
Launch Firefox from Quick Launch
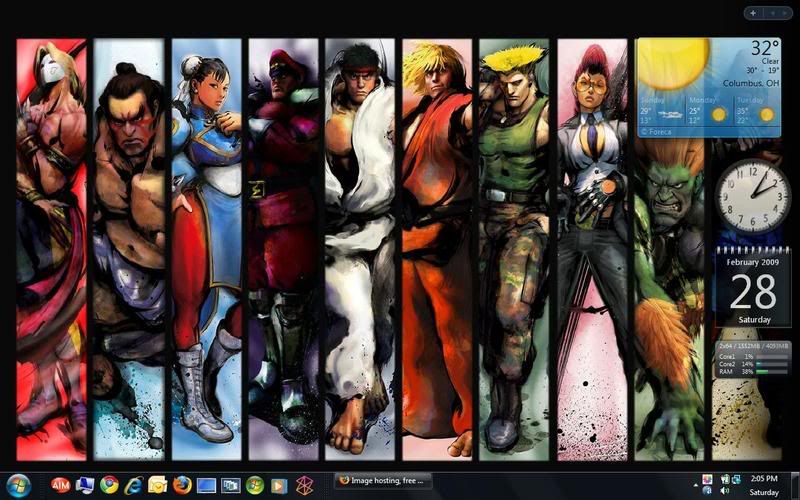[182, 484]
